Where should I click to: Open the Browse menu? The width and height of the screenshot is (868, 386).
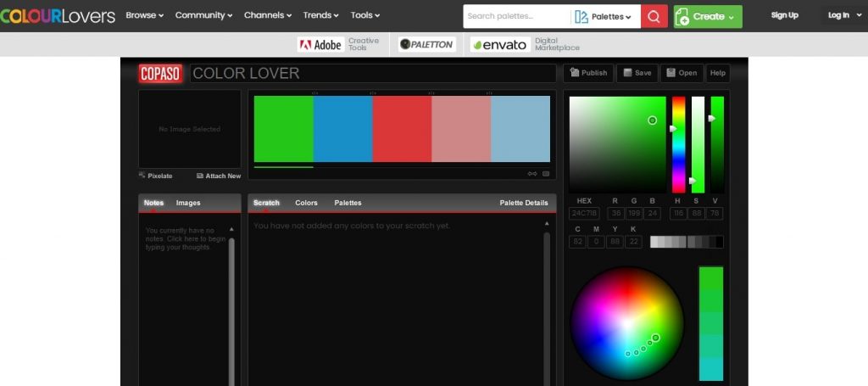[144, 15]
